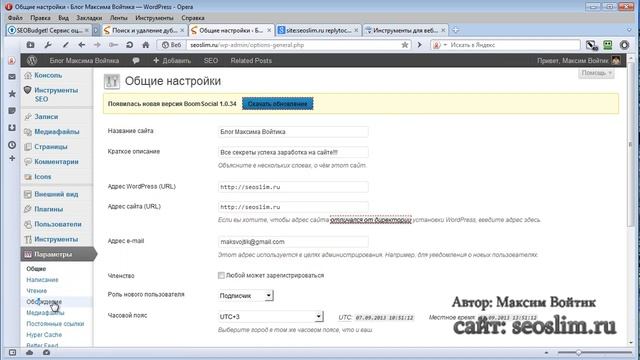The width and height of the screenshot is (640, 360).
Task: Open the Opera mail panel icon
Action: click(x=12, y=76)
